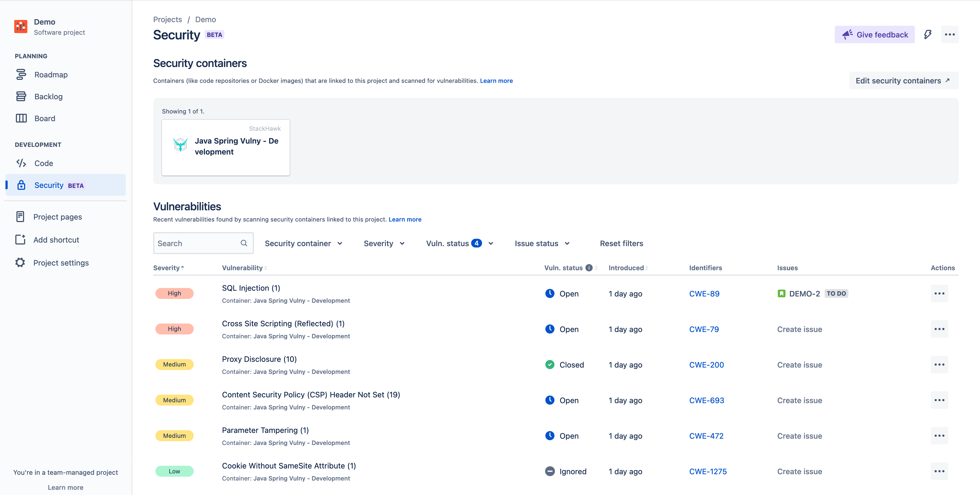This screenshot has width=980, height=495.
Task: Open the Code section
Action: pos(44,163)
